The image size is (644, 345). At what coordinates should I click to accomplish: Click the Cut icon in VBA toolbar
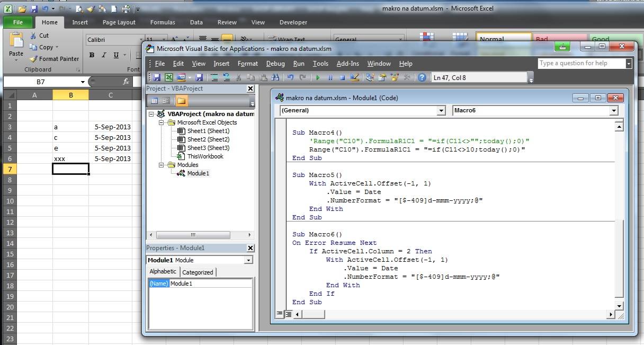pos(239,77)
